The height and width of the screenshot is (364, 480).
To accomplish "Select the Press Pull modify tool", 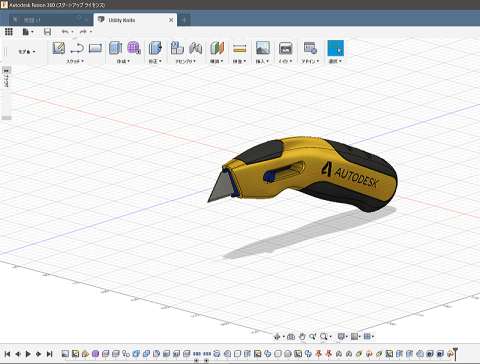I will [155, 48].
